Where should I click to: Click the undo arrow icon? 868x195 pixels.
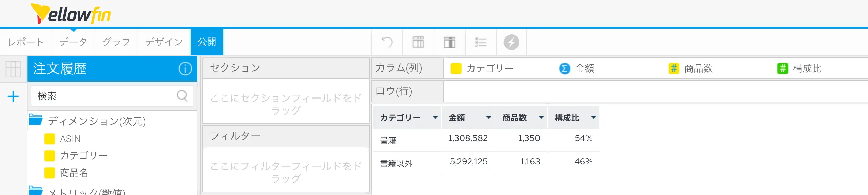pos(387,42)
